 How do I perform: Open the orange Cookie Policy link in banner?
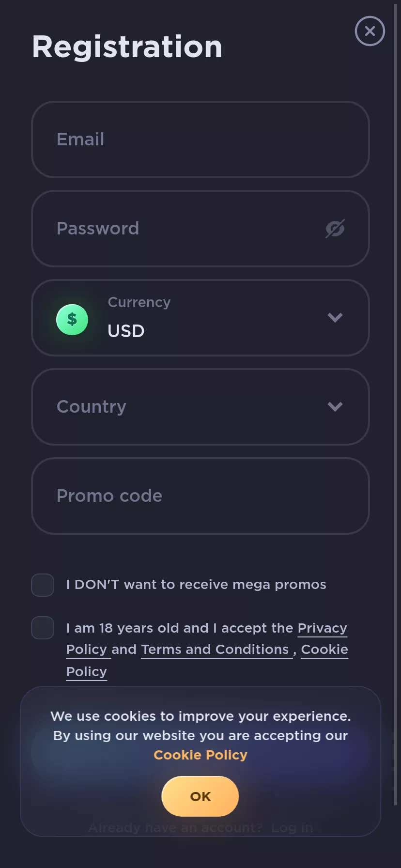point(200,755)
